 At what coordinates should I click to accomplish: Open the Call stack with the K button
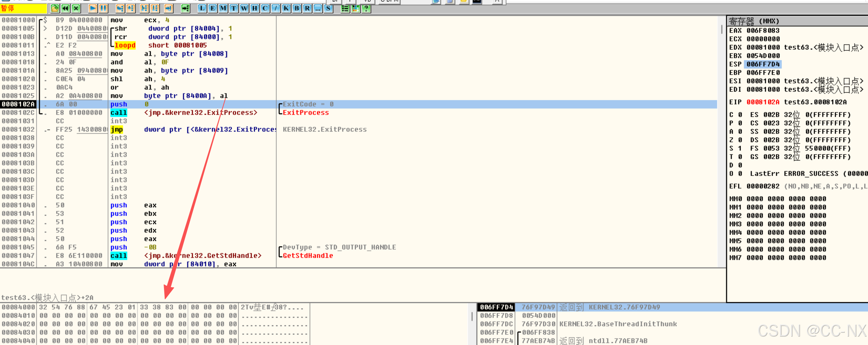coord(286,8)
